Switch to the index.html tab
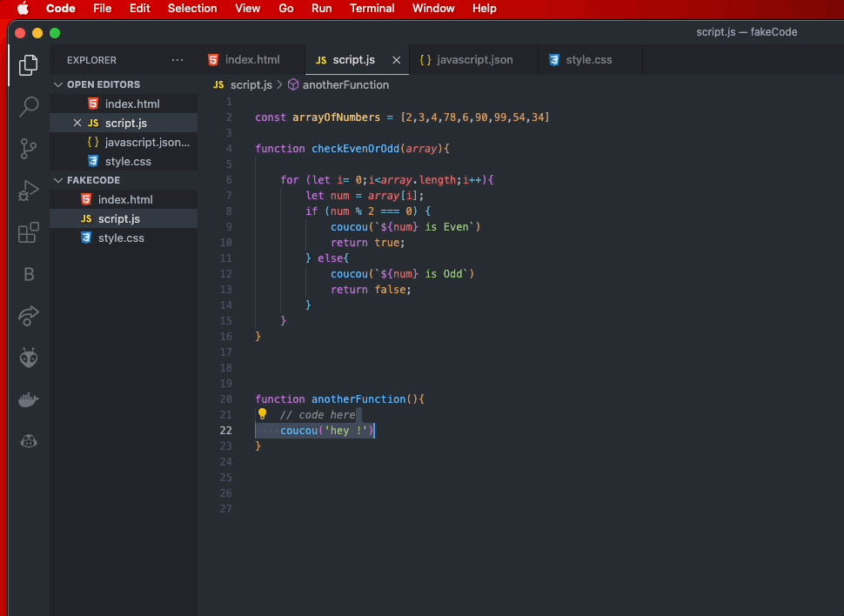Image resolution: width=844 pixels, height=616 pixels. (x=244, y=60)
